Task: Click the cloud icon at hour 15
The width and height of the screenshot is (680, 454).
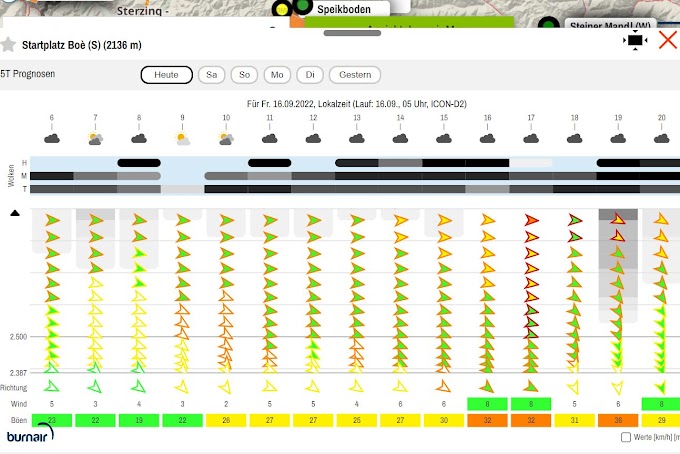Action: tap(444, 139)
